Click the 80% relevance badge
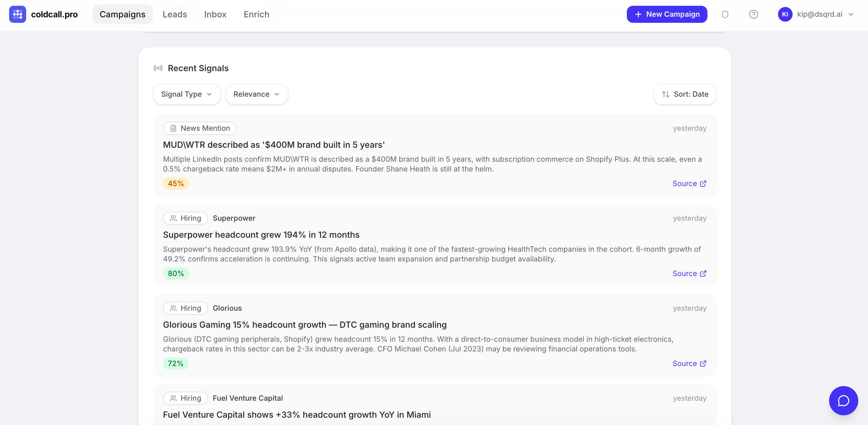The width and height of the screenshot is (868, 425). 176,274
